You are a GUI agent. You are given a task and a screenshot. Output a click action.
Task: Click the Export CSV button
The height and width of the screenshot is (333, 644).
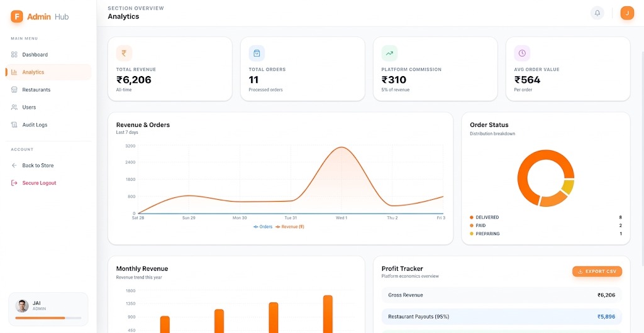coord(597,271)
